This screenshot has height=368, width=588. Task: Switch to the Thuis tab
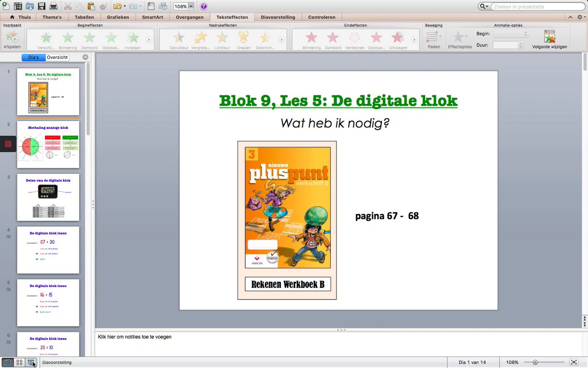(x=21, y=17)
